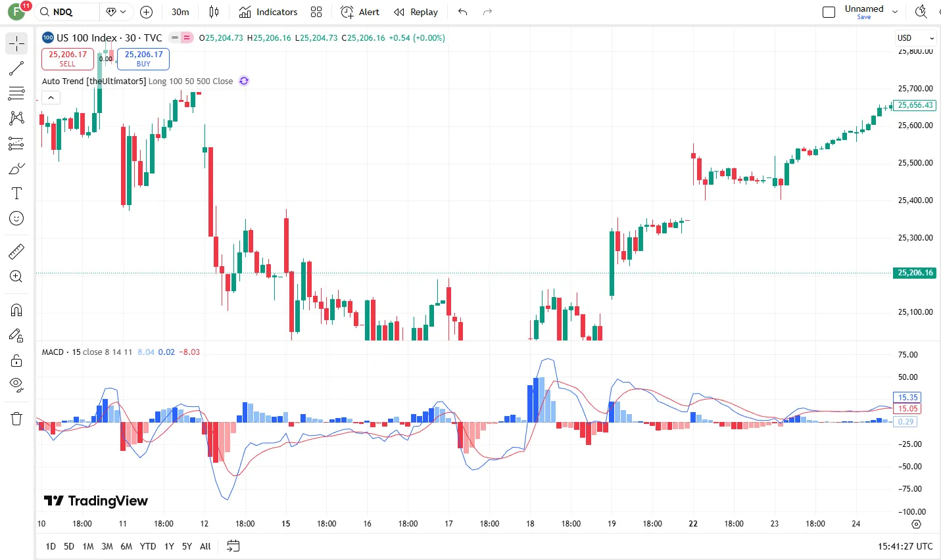This screenshot has width=941, height=560.
Task: Select the YTD date range
Action: pyautogui.click(x=148, y=546)
